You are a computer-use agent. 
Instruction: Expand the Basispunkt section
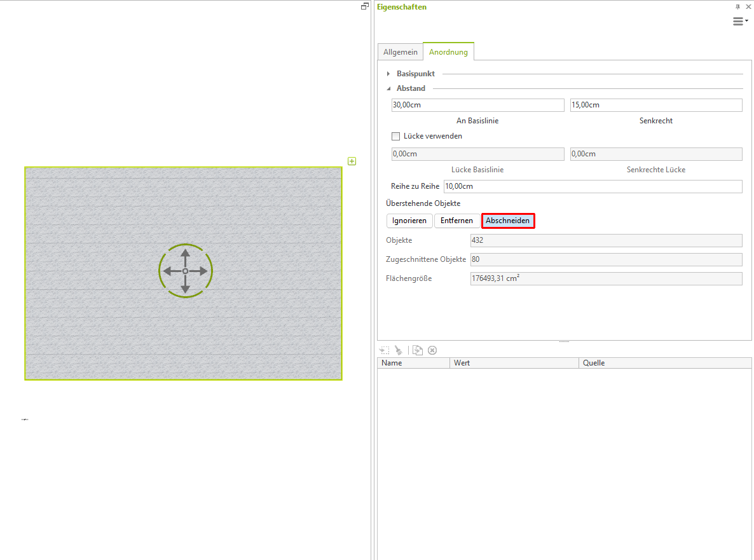coord(388,74)
